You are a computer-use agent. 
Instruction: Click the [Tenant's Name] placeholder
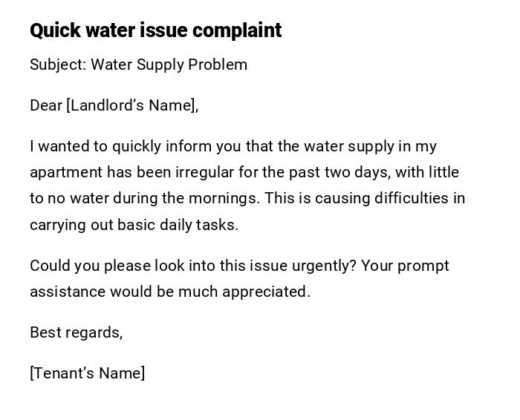tap(87, 373)
